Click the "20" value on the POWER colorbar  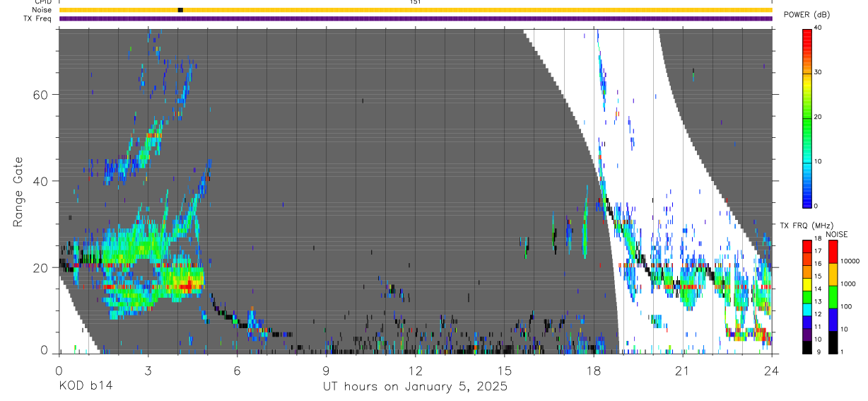[x=819, y=117]
